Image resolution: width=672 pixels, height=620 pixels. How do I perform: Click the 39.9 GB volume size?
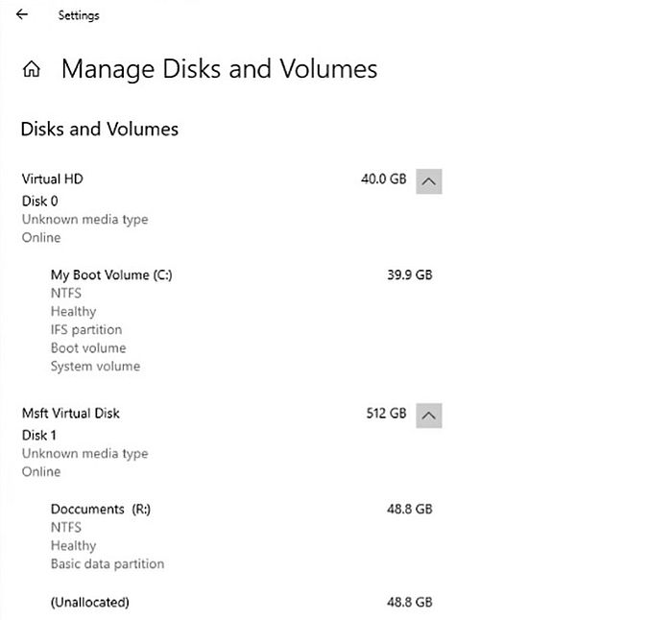tap(409, 274)
